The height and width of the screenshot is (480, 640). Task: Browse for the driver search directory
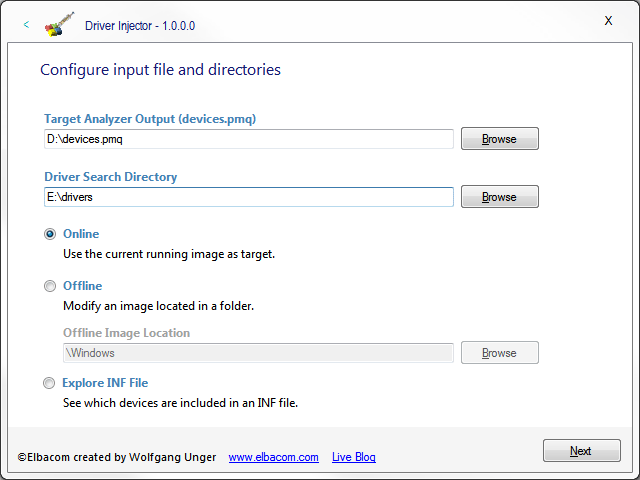pyautogui.click(x=499, y=197)
